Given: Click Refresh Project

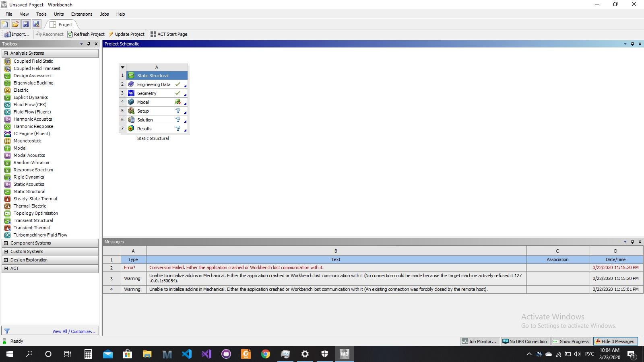Looking at the screenshot, I should pos(86,34).
